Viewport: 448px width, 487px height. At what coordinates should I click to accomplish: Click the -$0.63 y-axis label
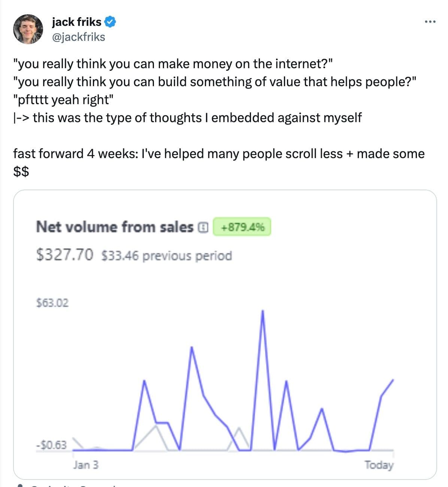51,445
